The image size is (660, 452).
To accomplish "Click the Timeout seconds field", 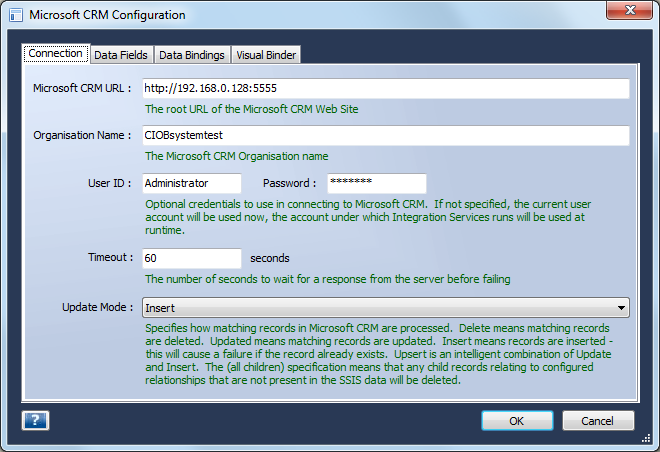I will click(190, 258).
